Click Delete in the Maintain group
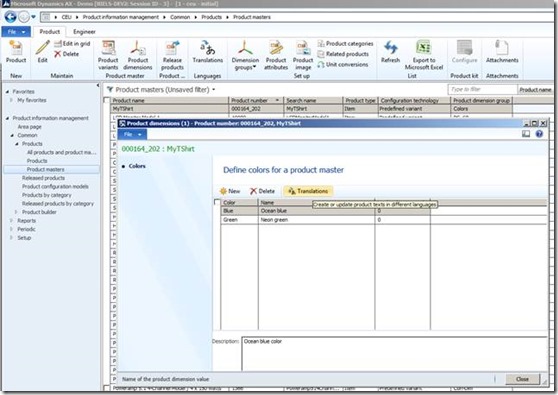This screenshot has height=395, width=558. pyautogui.click(x=67, y=54)
